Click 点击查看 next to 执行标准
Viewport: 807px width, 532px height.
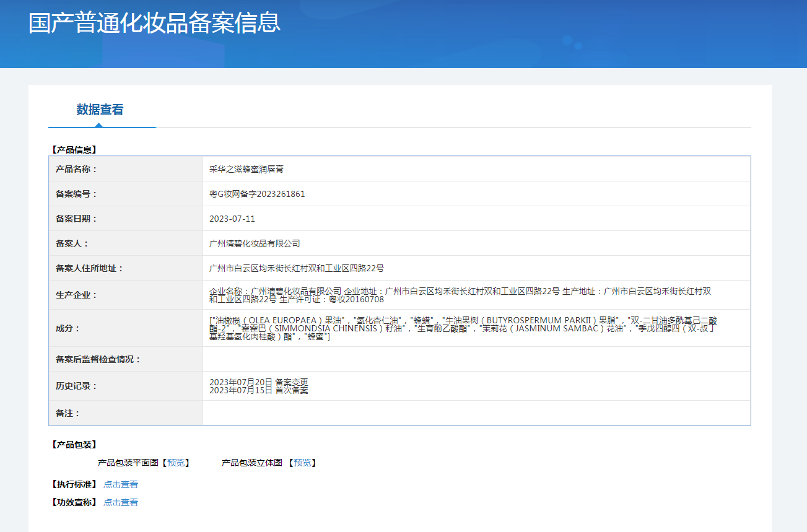(x=121, y=484)
